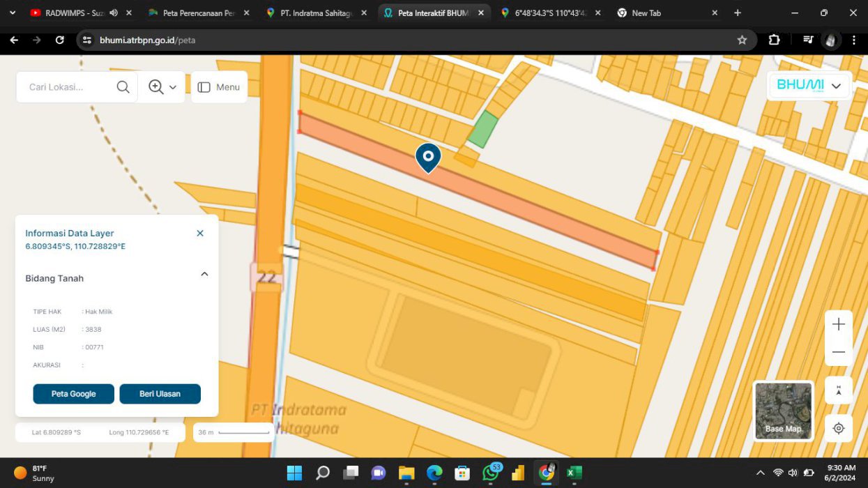This screenshot has width=868, height=488.
Task: Switch to PT. Indratma Sahitaguna tab
Action: pos(317,13)
